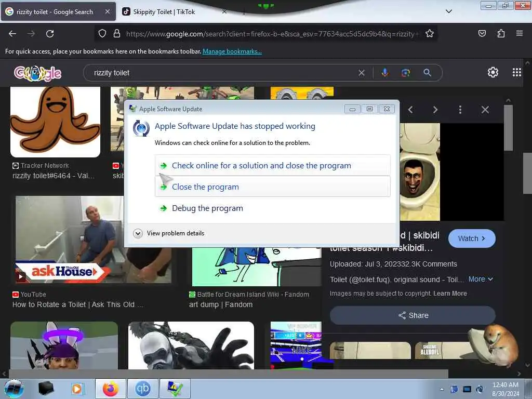532x399 pixels.
Task: Click the horizontal scrollbar at page bottom
Action: [x=228, y=374]
